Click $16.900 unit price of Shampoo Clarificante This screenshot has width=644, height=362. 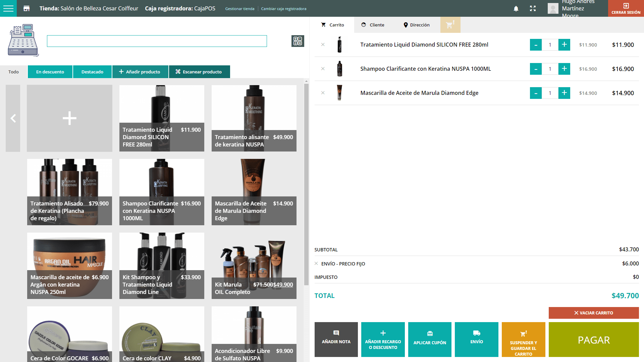point(588,69)
